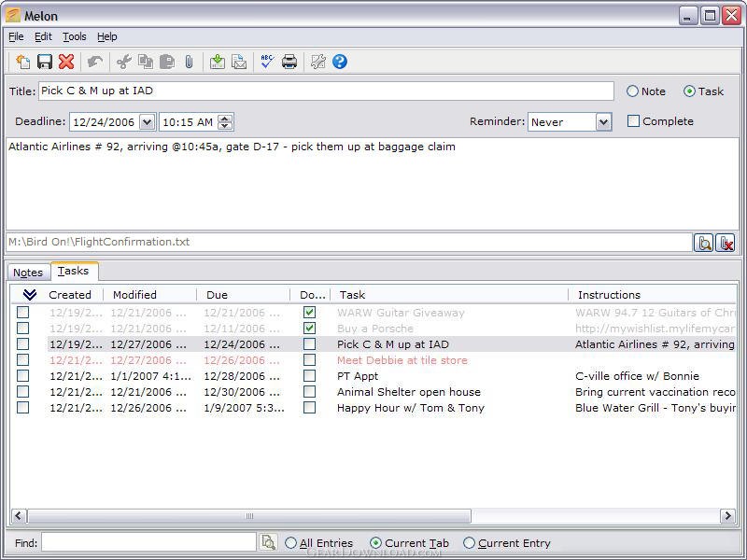The image size is (747, 560).
Task: Open the attached FlightConfirmation file
Action: [x=704, y=243]
